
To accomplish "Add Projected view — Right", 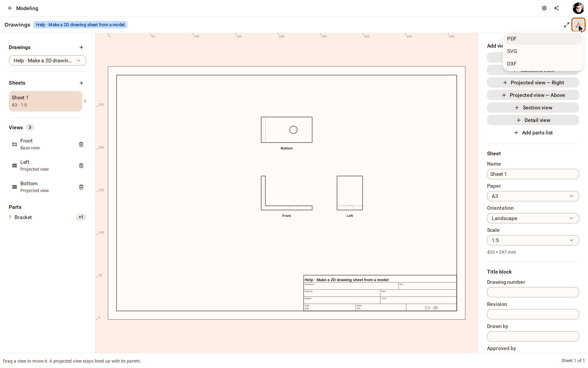I will point(533,83).
